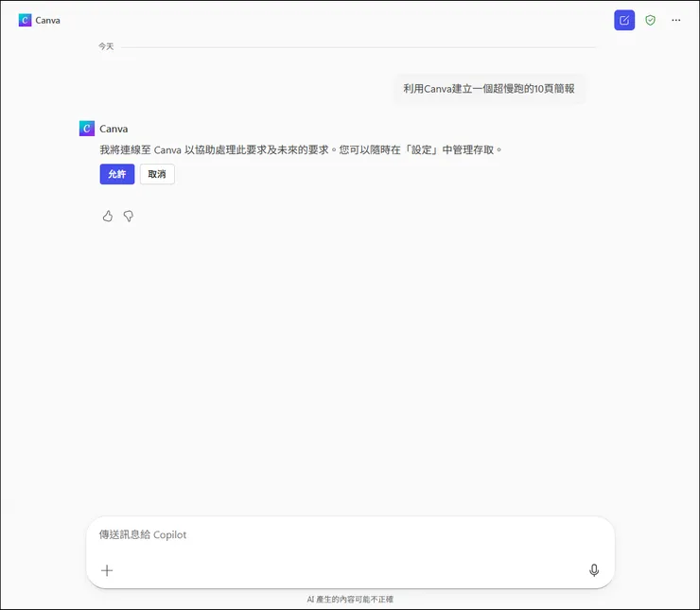Image resolution: width=700 pixels, height=610 pixels.
Task: Give the reply a thumbs down
Action: tap(129, 216)
